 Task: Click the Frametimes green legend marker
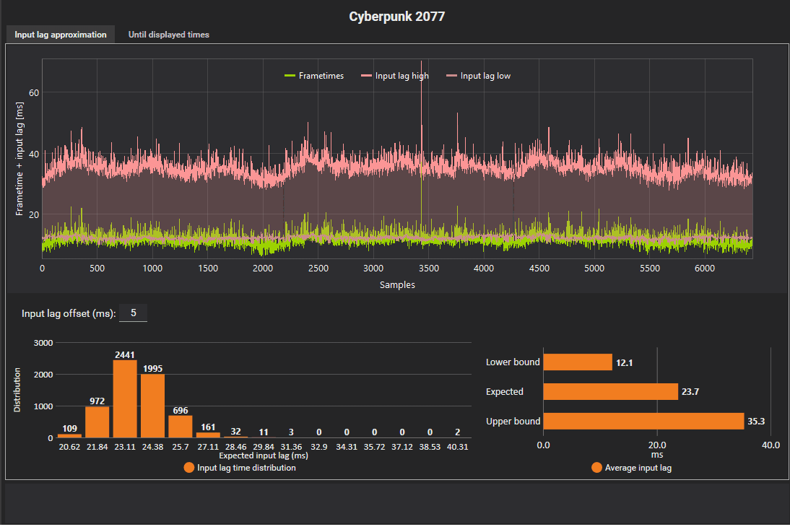pyautogui.click(x=288, y=75)
